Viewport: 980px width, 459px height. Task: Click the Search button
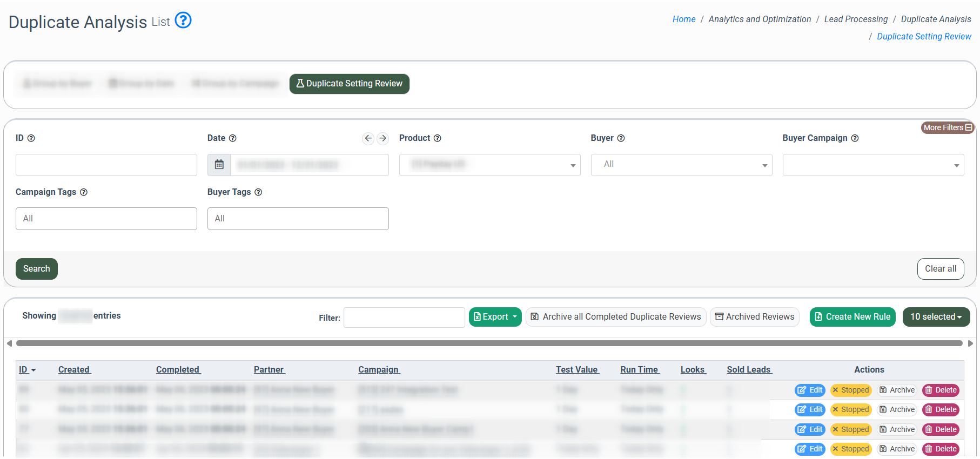point(37,269)
